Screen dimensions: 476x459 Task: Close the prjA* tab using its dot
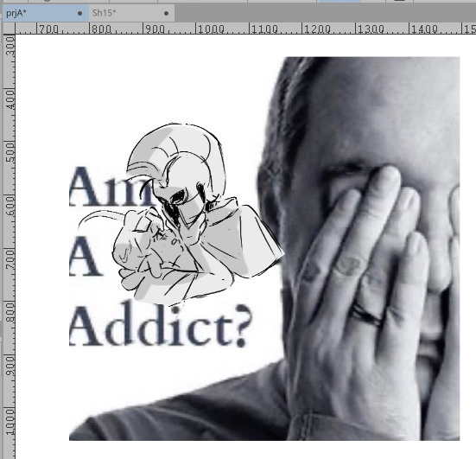click(79, 13)
